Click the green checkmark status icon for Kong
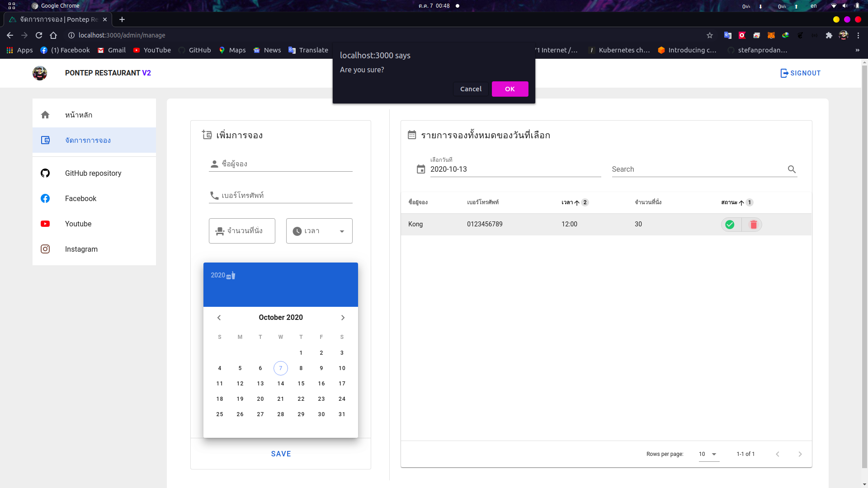Viewport: 868px width, 488px height. click(x=730, y=225)
